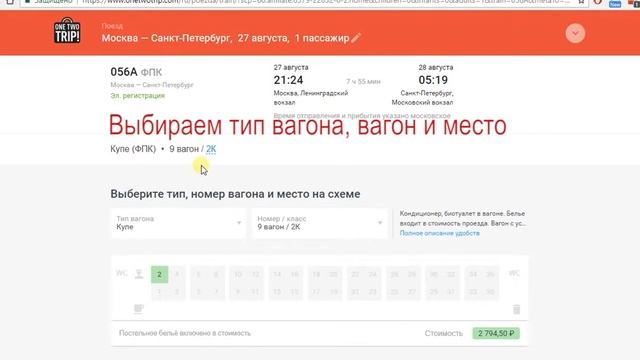Click the travel duration 7 ч 55 мин
The height and width of the screenshot is (360, 640).
coord(363,82)
